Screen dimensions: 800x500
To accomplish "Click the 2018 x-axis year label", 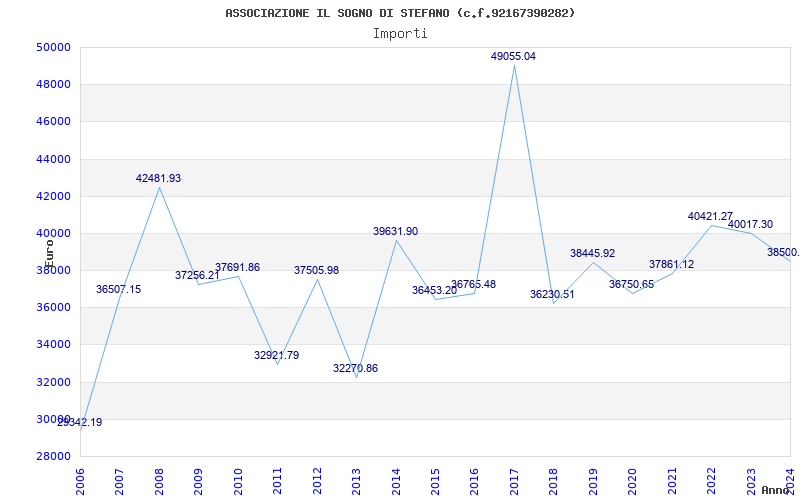I will [x=554, y=482].
